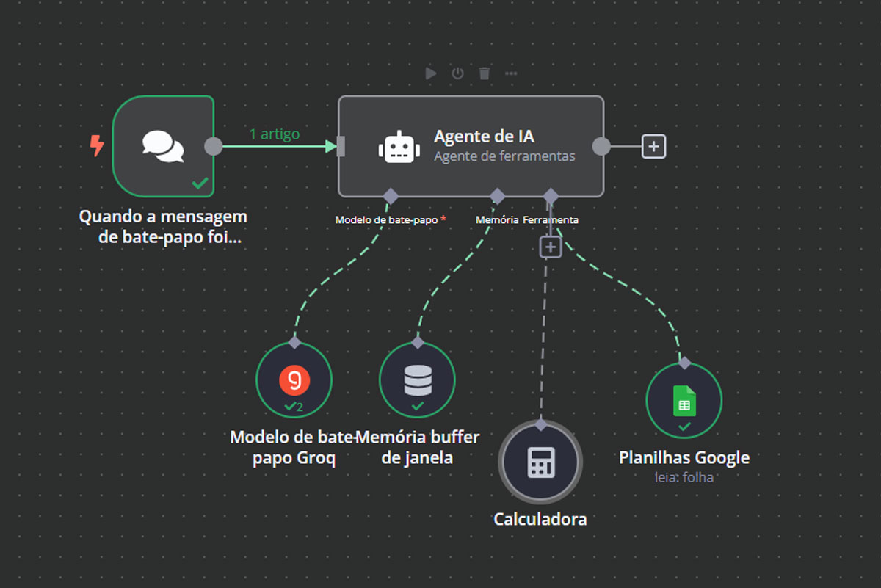Add a node after Agente de IA output
This screenshot has width=881, height=588.
[653, 147]
